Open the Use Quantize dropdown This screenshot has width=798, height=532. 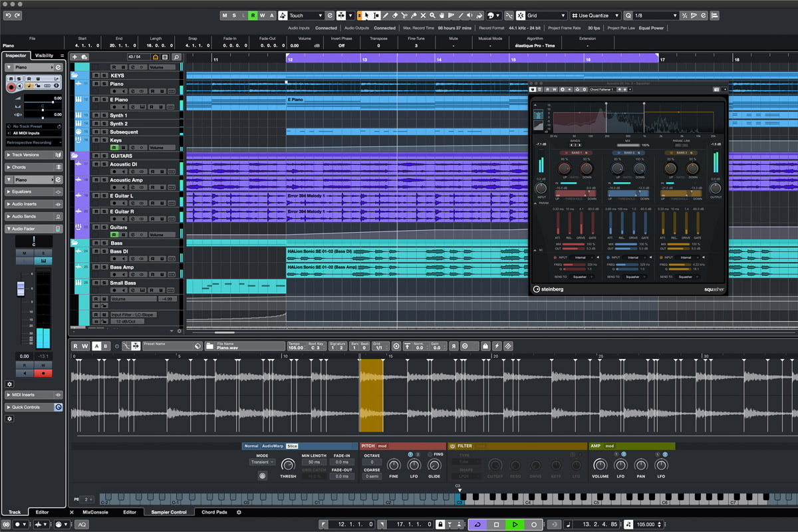[597, 15]
